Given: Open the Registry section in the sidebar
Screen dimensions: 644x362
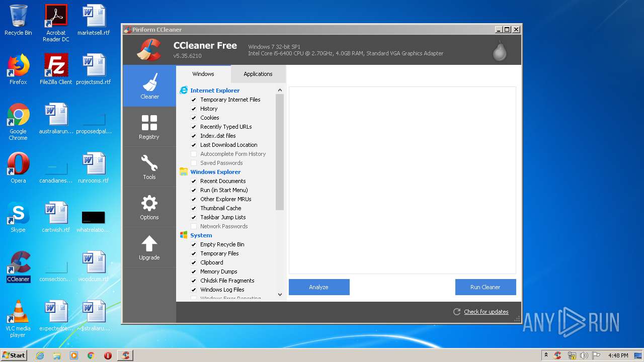Looking at the screenshot, I should (x=149, y=126).
